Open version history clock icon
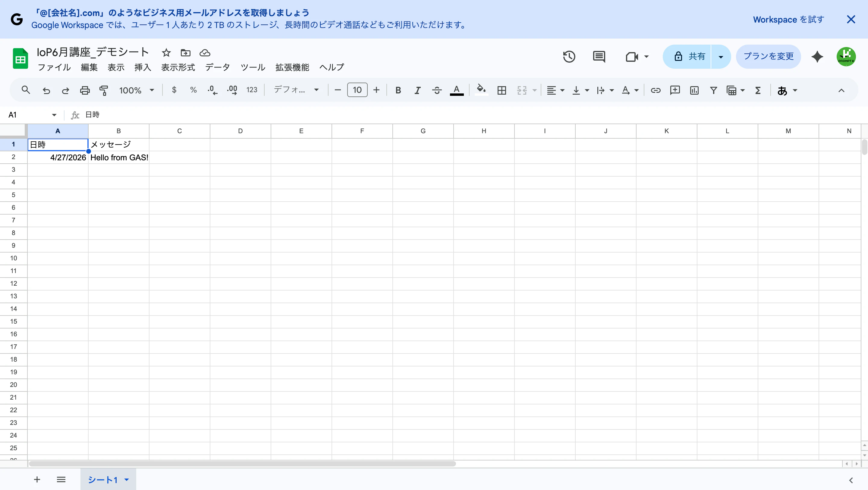Viewport: 868px width, 490px height. click(569, 57)
